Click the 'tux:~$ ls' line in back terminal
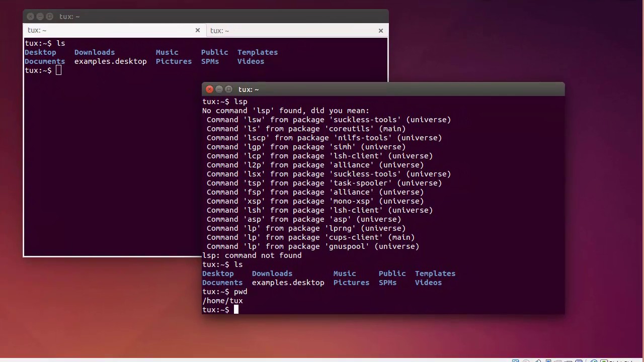Image resolution: width=644 pixels, height=362 pixels. pyautogui.click(x=45, y=43)
